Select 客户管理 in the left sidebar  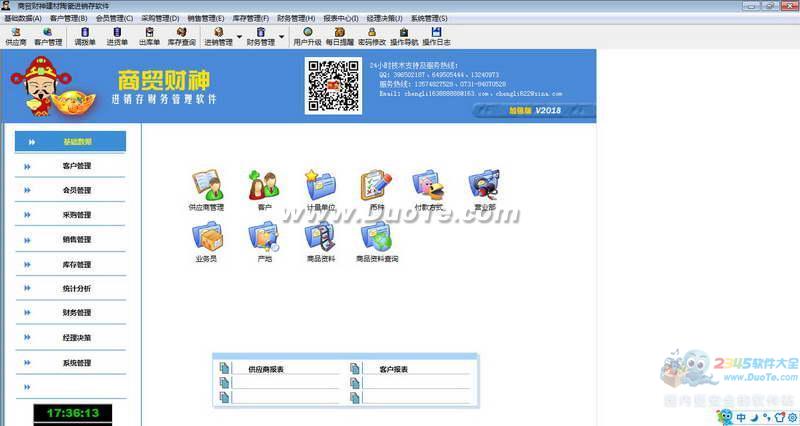coord(70,166)
